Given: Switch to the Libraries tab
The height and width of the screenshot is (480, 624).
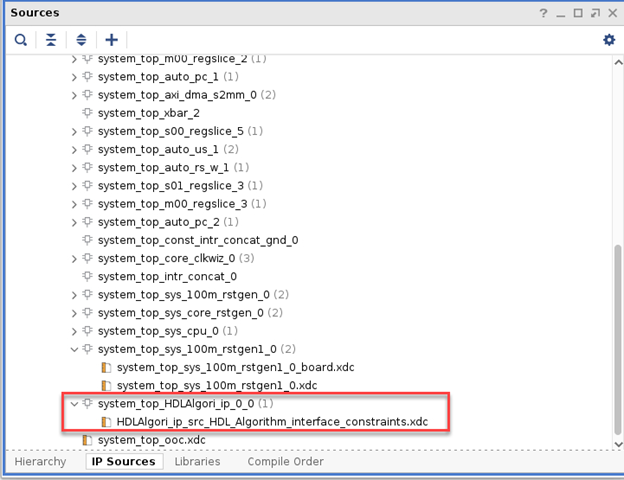Looking at the screenshot, I should (197, 462).
